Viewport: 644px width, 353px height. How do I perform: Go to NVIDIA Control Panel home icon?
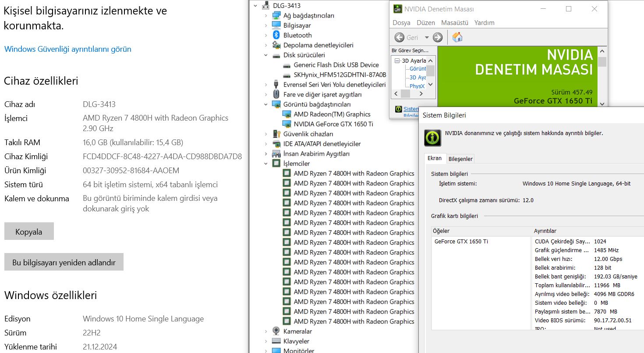pyautogui.click(x=457, y=37)
